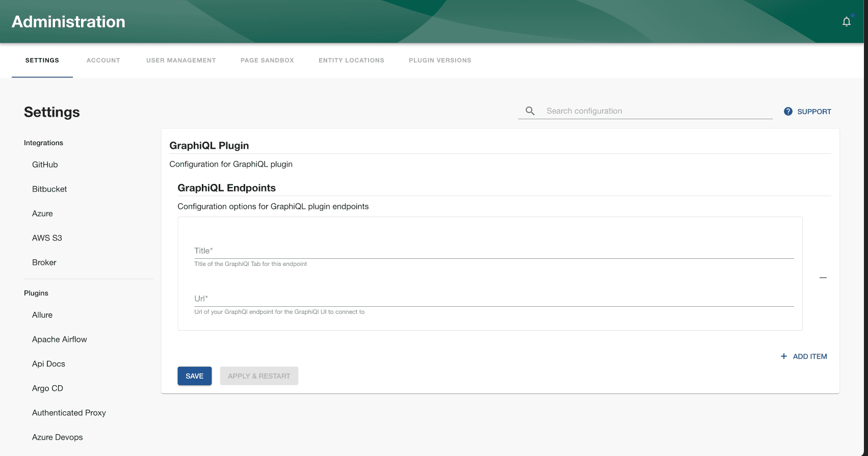Screen dimensions: 868x456
Task: Open the Page Sandbox tab
Action: [x=267, y=60]
